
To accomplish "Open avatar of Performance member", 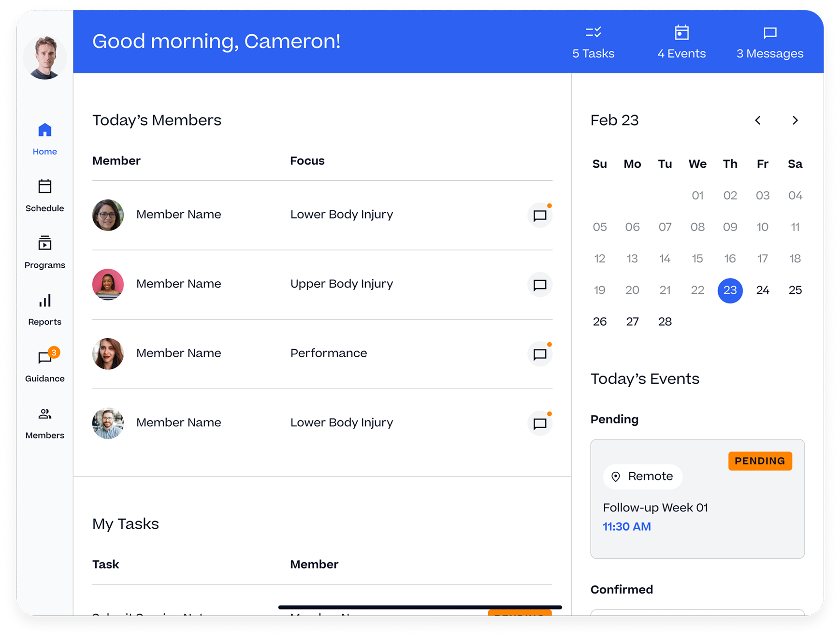I will [x=108, y=354].
